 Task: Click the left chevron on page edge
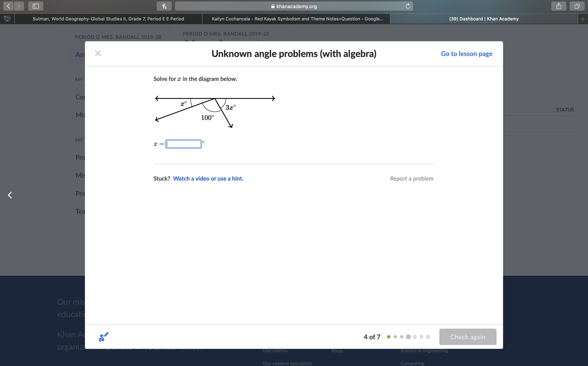tap(10, 195)
